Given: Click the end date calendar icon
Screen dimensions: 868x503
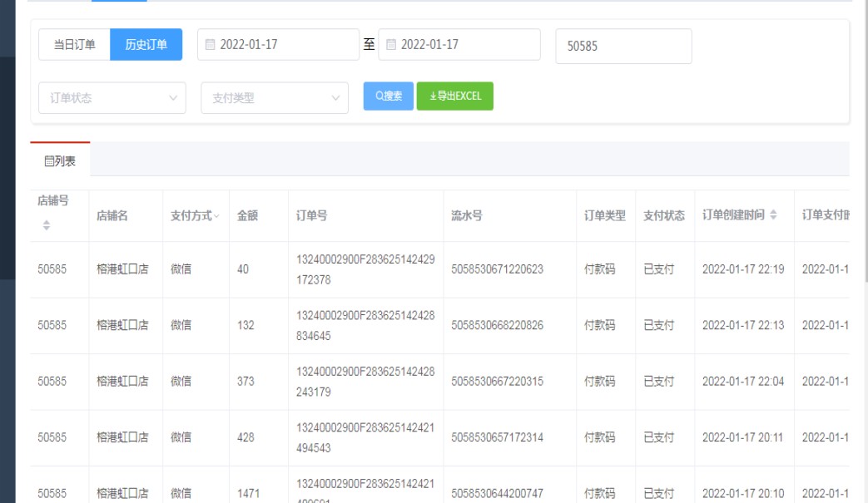Looking at the screenshot, I should (390, 45).
